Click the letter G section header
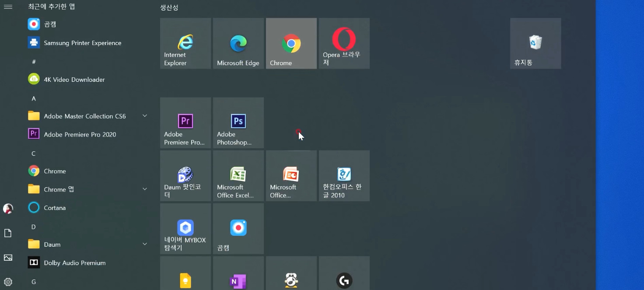The image size is (644, 290). click(34, 282)
